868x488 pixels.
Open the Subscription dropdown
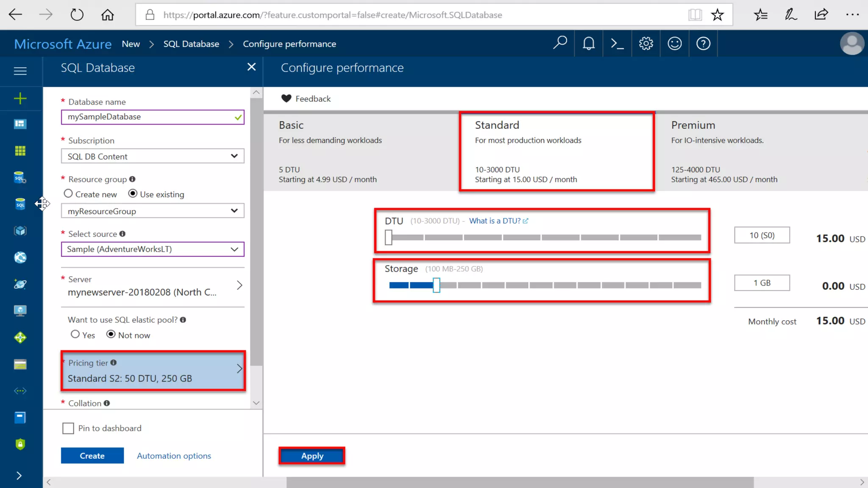click(x=153, y=156)
